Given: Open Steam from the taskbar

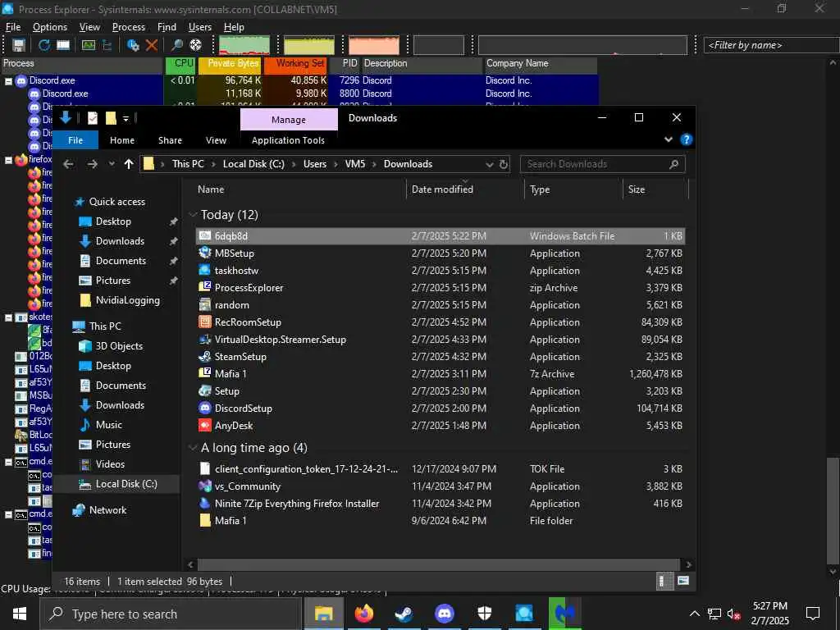Looking at the screenshot, I should pos(404,614).
